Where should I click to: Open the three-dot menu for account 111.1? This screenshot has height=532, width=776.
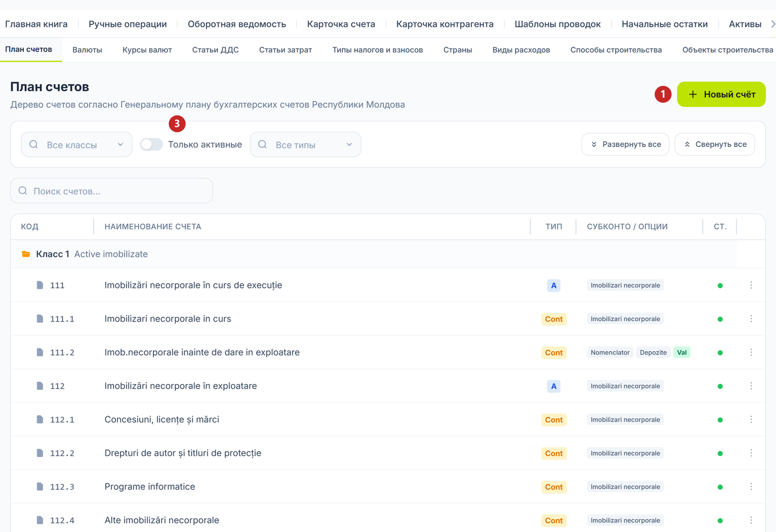click(x=751, y=319)
